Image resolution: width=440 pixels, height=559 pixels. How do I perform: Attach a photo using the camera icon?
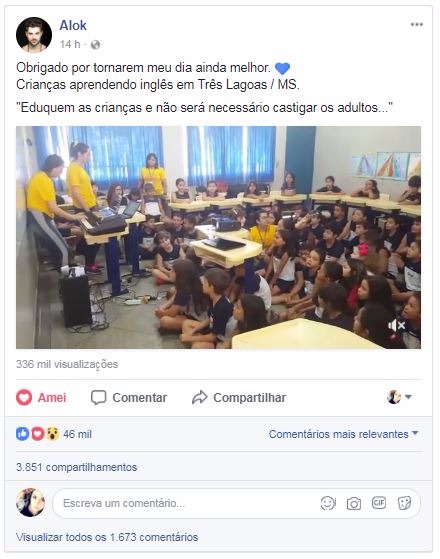click(354, 503)
